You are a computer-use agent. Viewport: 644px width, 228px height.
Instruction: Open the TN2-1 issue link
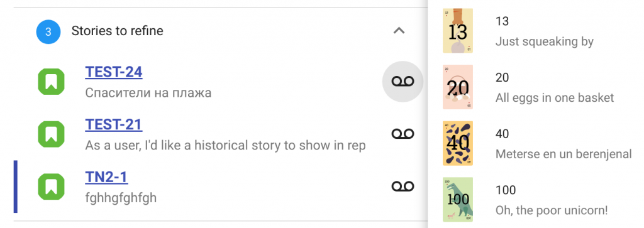click(x=106, y=177)
